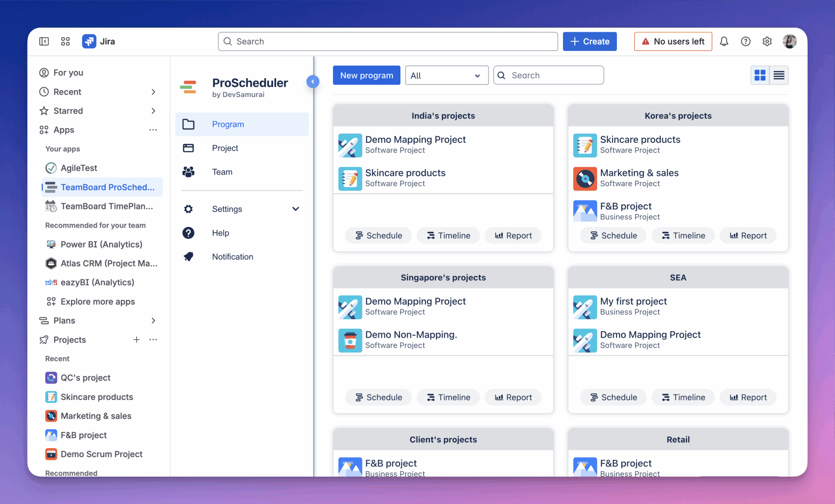Click the No users left warning
Viewport: 835px width, 504px height.
tap(673, 41)
